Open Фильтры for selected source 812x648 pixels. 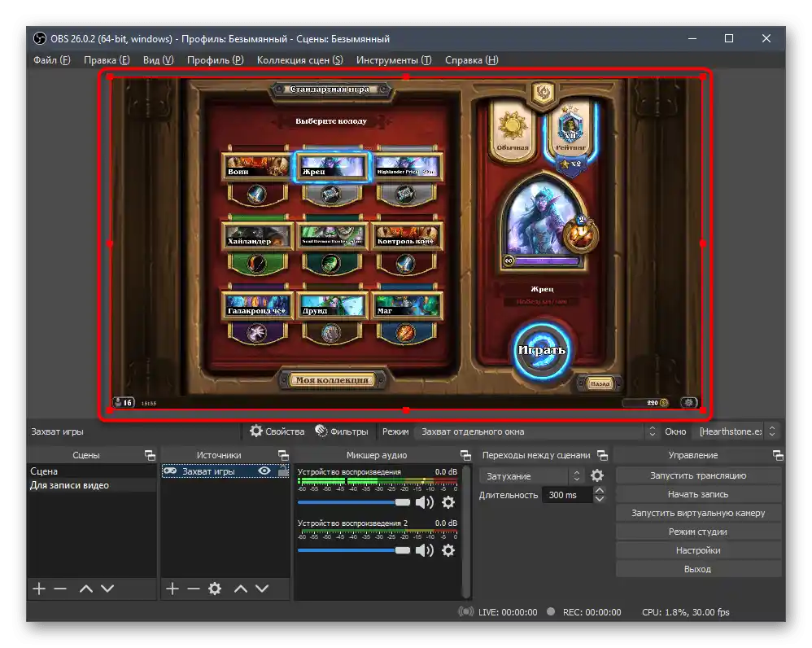(x=342, y=431)
